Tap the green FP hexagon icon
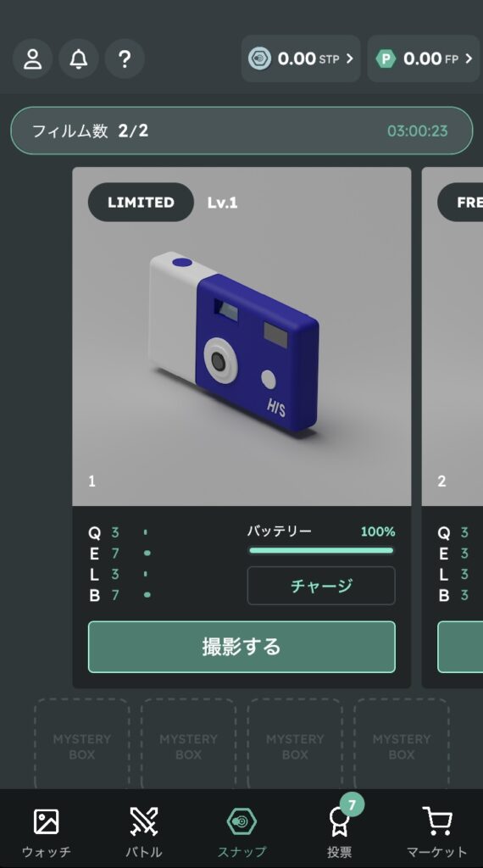Viewport: 483px width, 868px height. click(x=386, y=58)
